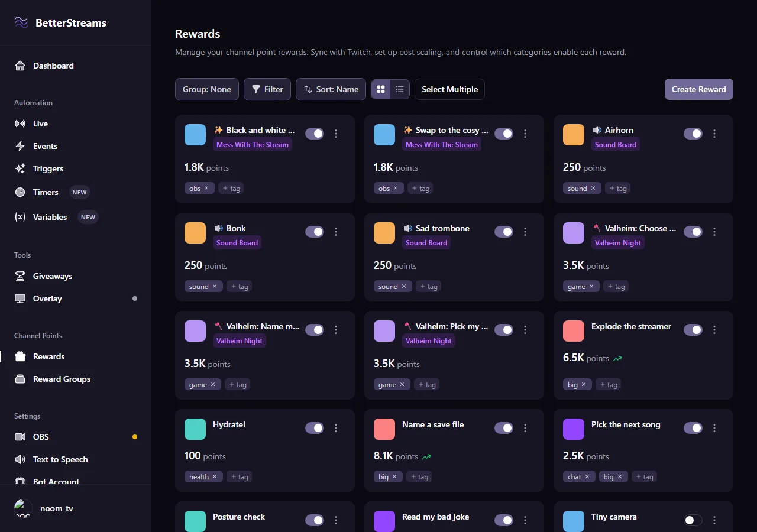Toggle the Airhorn reward off

pos(693,134)
